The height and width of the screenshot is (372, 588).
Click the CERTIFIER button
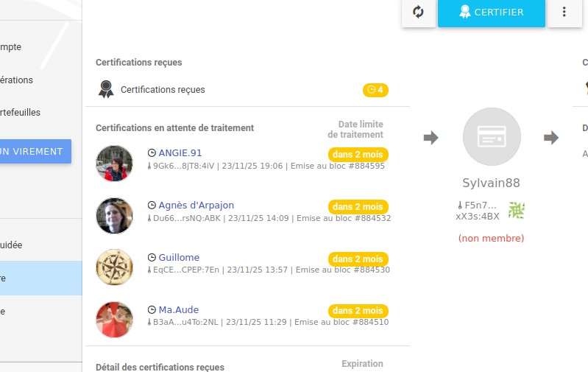point(492,13)
